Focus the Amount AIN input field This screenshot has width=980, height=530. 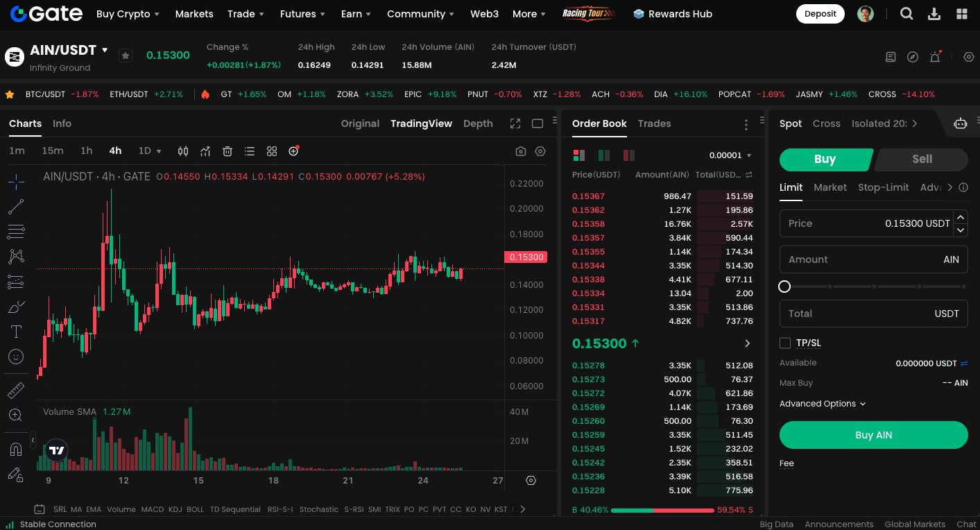click(x=873, y=259)
